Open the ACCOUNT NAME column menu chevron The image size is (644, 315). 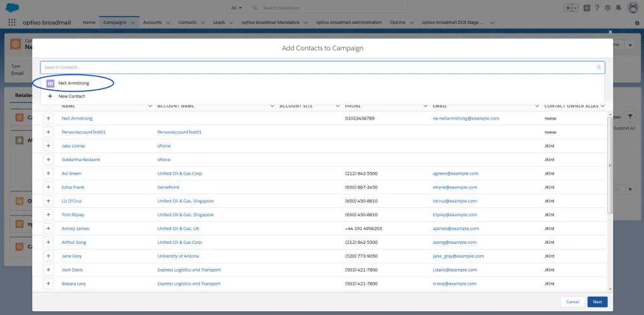(272, 106)
